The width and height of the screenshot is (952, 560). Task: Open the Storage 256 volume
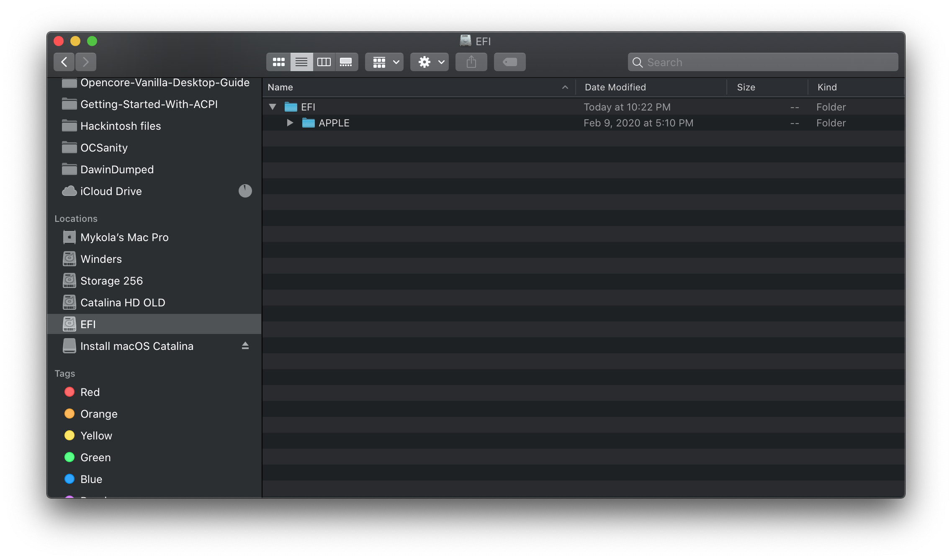[x=111, y=281]
